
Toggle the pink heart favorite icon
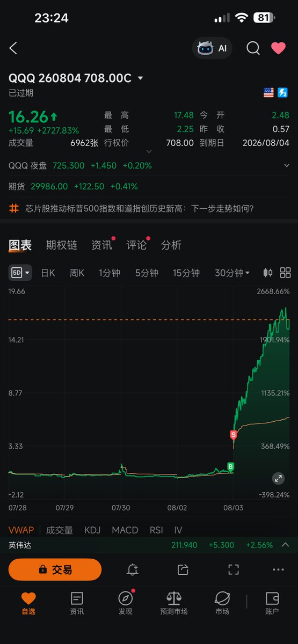[x=278, y=48]
